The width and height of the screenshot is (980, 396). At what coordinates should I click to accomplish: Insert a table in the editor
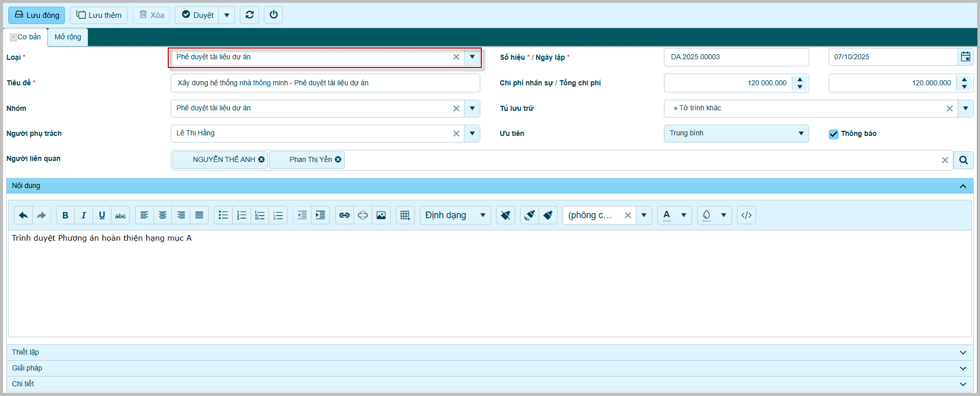coord(405,215)
